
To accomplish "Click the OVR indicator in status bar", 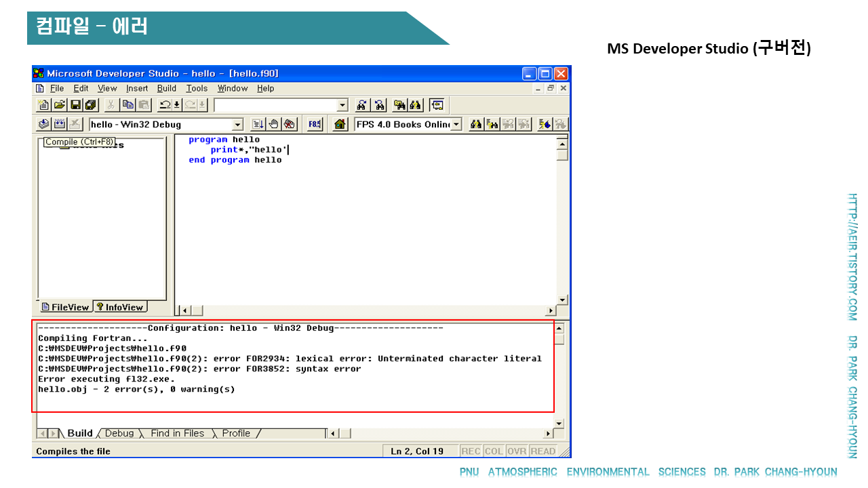I will pyautogui.click(x=517, y=451).
